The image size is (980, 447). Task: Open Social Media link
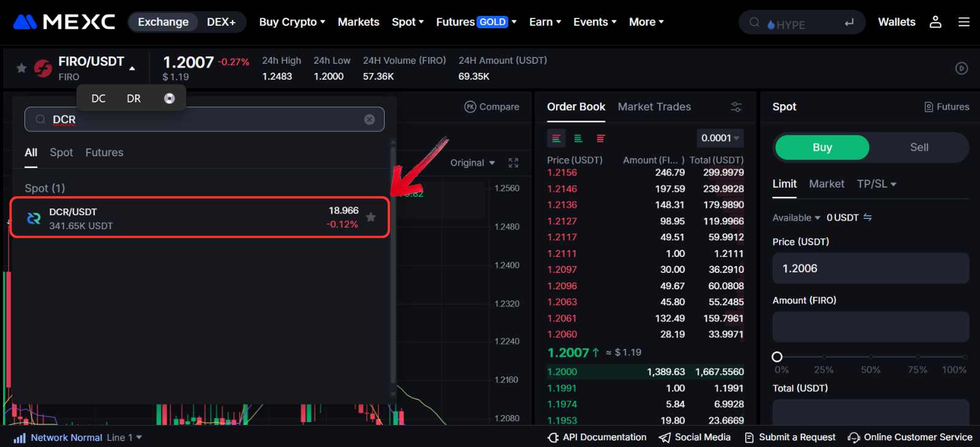[695, 437]
